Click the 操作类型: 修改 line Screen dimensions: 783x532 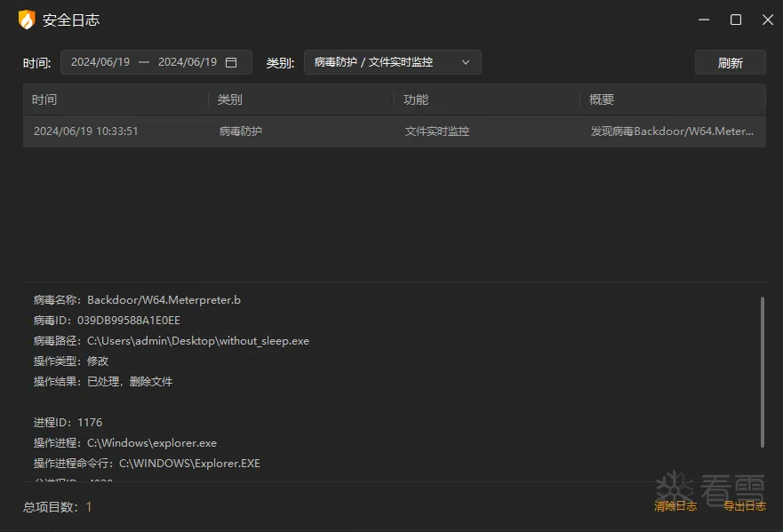pyautogui.click(x=71, y=361)
